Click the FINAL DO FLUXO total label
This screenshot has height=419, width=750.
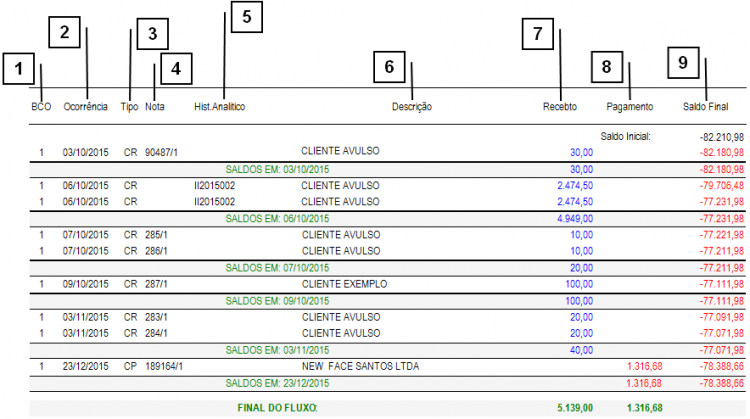[x=276, y=408]
